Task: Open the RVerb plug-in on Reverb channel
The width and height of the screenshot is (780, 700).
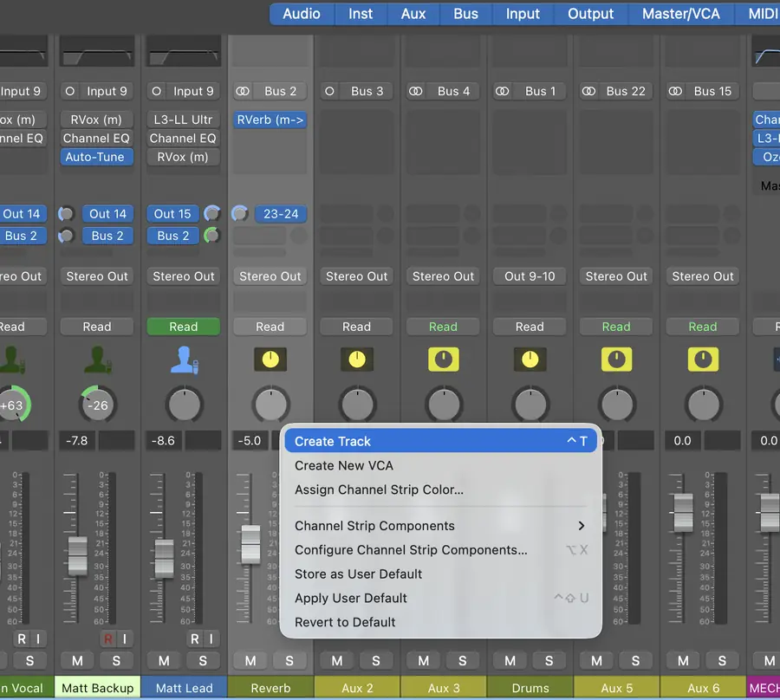Action: click(270, 120)
